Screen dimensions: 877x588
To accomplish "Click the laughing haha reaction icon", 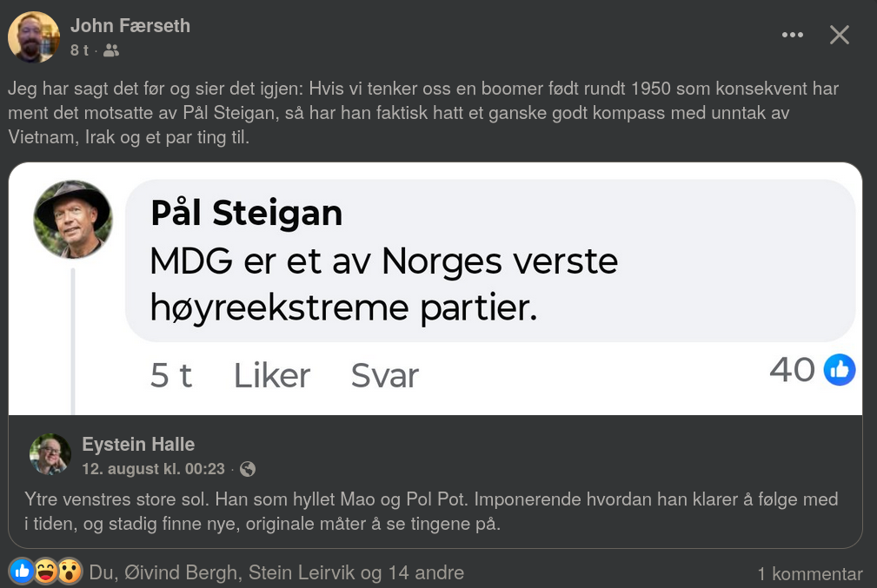I will coord(46,571).
